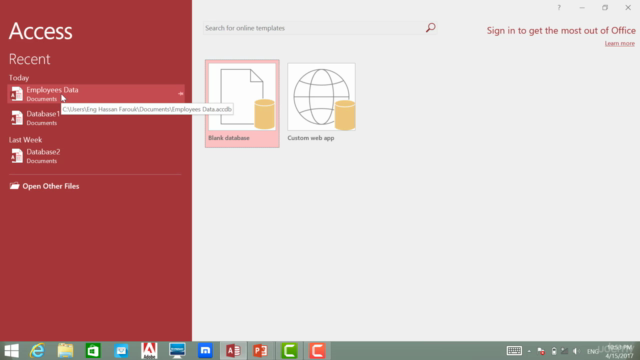Screen dimensions: 640x360
Task: Click the Access file icon beside Employees Data
Action: [16, 94]
